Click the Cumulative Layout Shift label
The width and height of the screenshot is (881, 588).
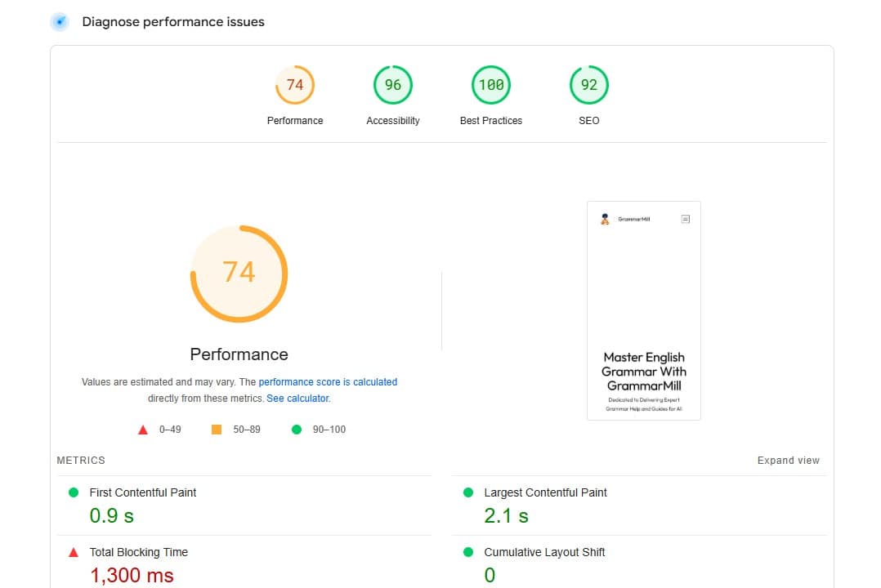point(544,552)
